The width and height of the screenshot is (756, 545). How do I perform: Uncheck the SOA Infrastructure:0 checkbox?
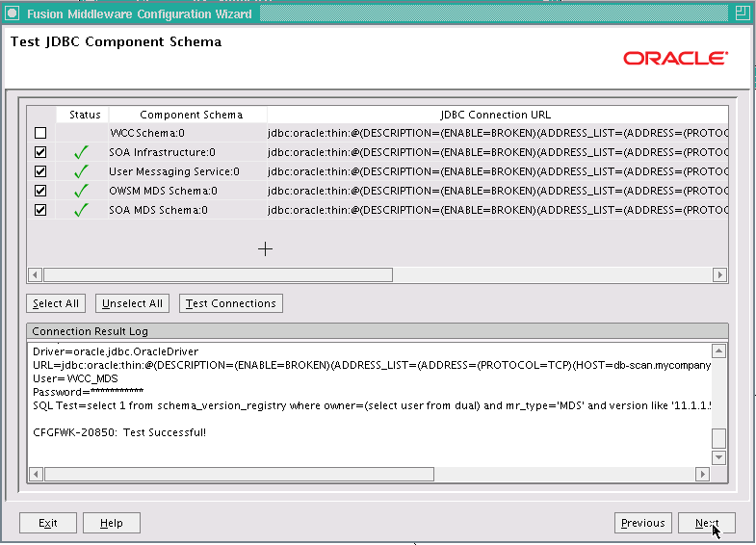[x=40, y=152]
